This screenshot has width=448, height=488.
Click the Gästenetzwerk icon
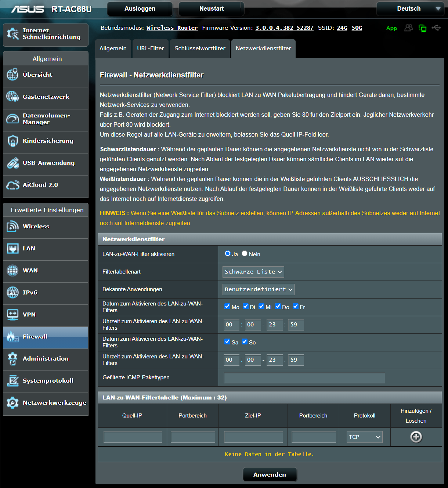coord(12,97)
